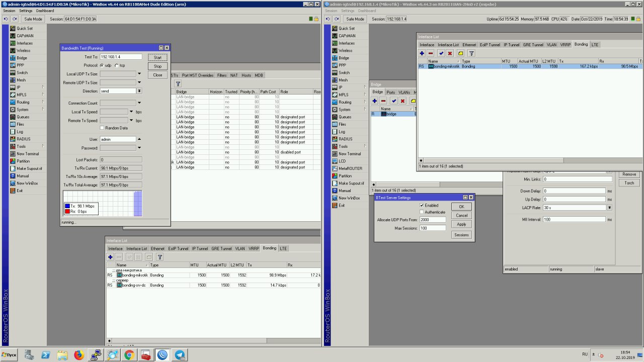
Task: Click Torch button in bonding dialog
Action: click(x=629, y=183)
